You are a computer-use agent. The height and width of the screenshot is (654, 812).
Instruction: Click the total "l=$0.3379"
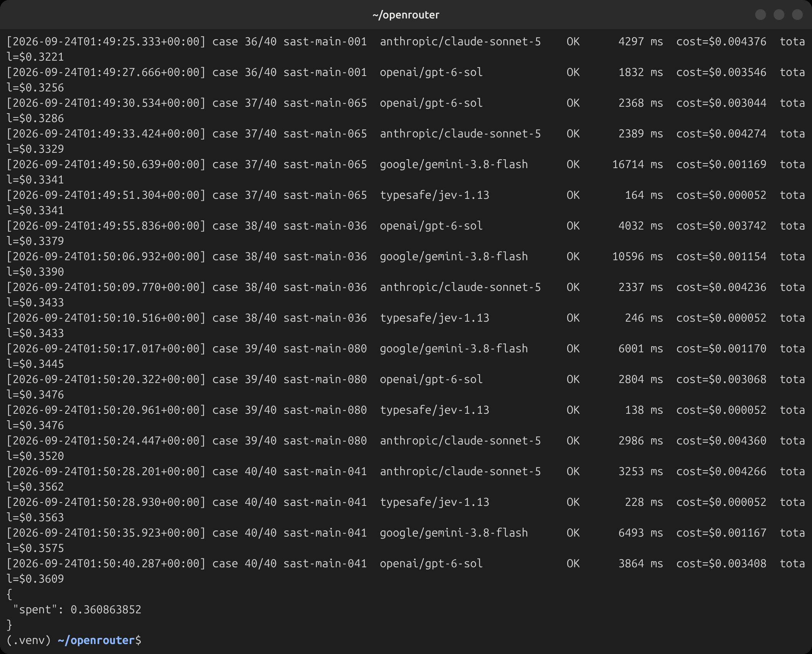(x=35, y=241)
